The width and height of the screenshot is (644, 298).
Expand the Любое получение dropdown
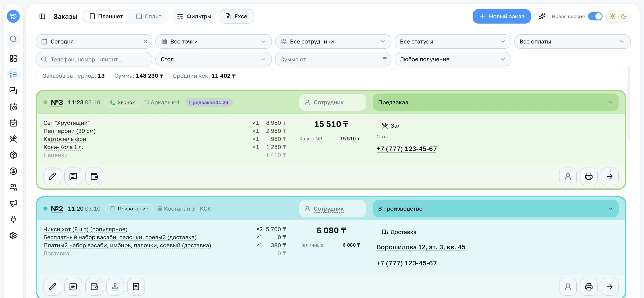coord(453,59)
